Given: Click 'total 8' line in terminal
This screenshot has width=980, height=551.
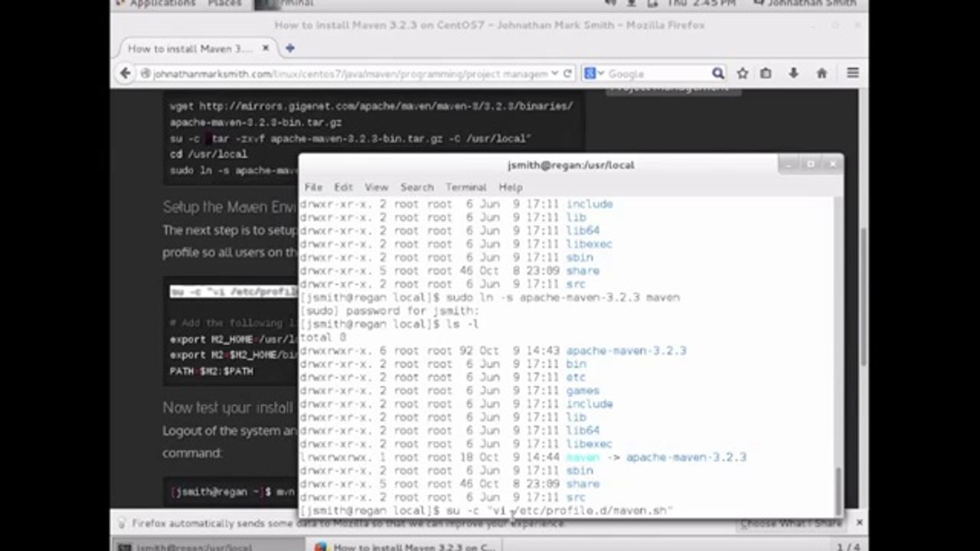Looking at the screenshot, I should (x=323, y=337).
